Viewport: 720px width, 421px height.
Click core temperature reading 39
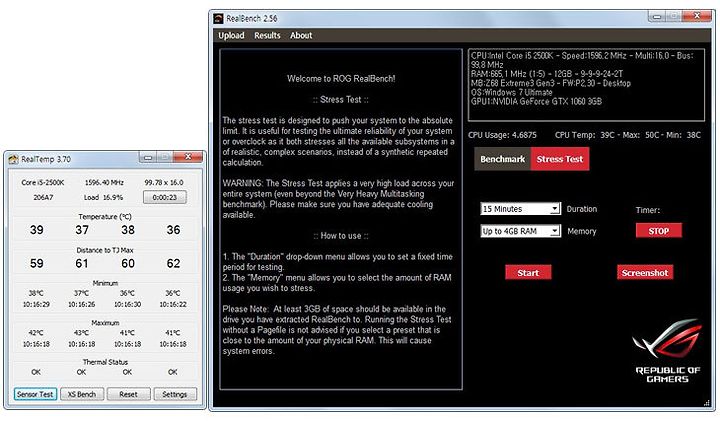37,230
